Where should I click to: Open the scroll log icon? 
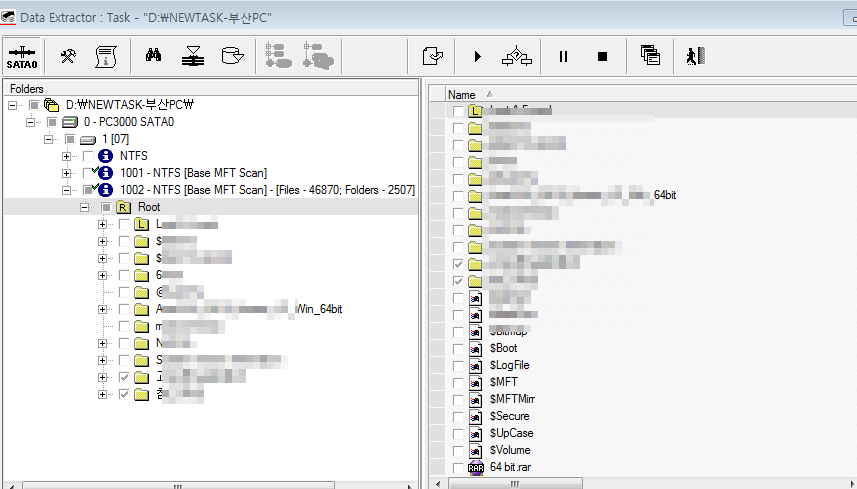(x=105, y=56)
